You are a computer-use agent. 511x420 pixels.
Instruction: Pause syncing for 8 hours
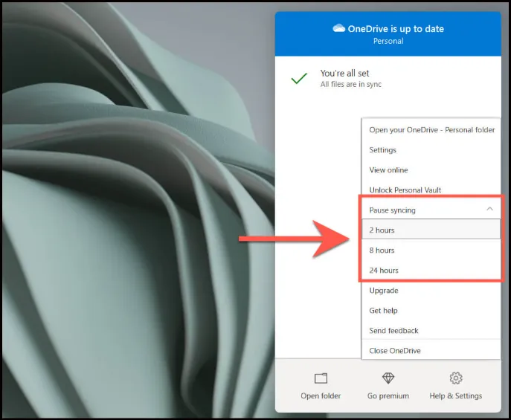(x=431, y=250)
